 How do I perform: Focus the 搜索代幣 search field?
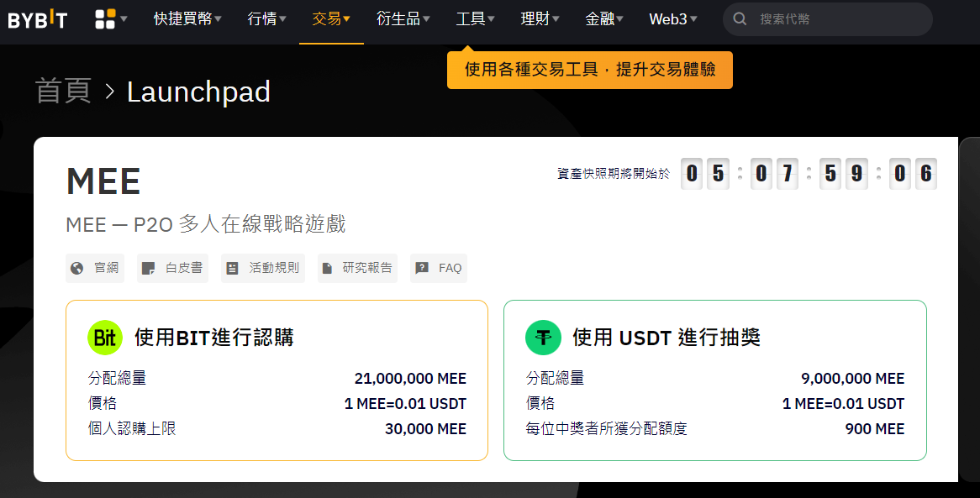tap(828, 18)
